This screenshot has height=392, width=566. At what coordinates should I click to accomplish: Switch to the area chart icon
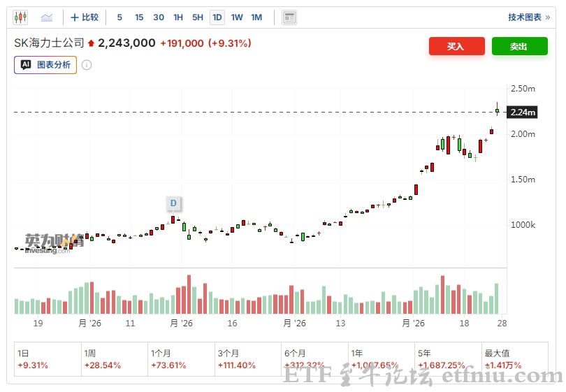[x=47, y=17]
